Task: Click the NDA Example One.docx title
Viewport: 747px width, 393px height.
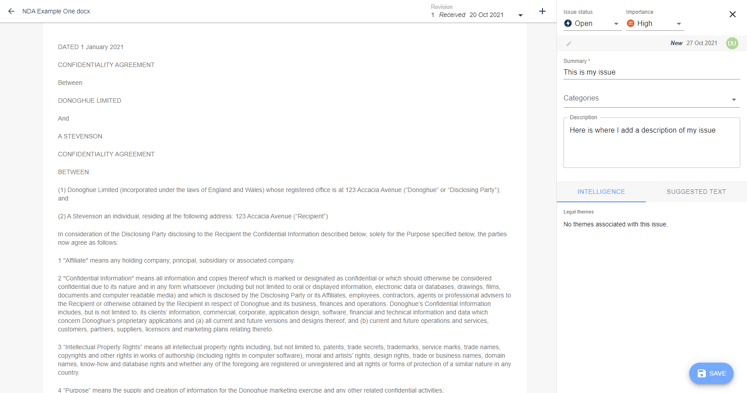Action: point(56,11)
